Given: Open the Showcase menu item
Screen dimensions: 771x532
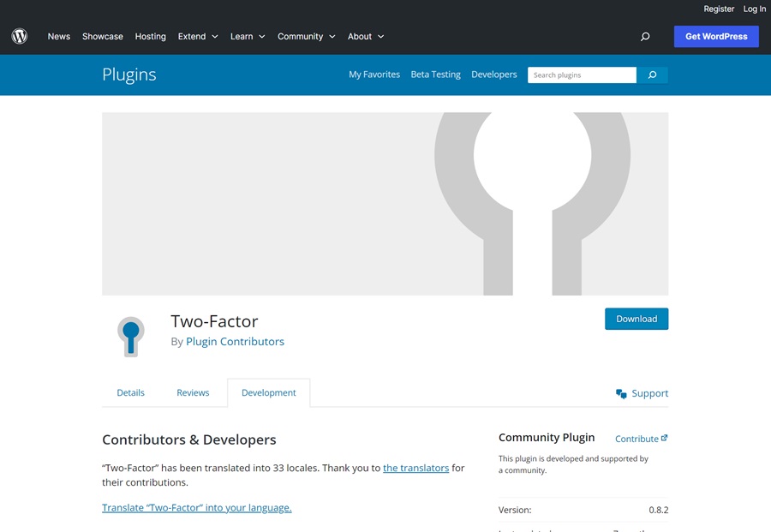Looking at the screenshot, I should pyautogui.click(x=102, y=36).
